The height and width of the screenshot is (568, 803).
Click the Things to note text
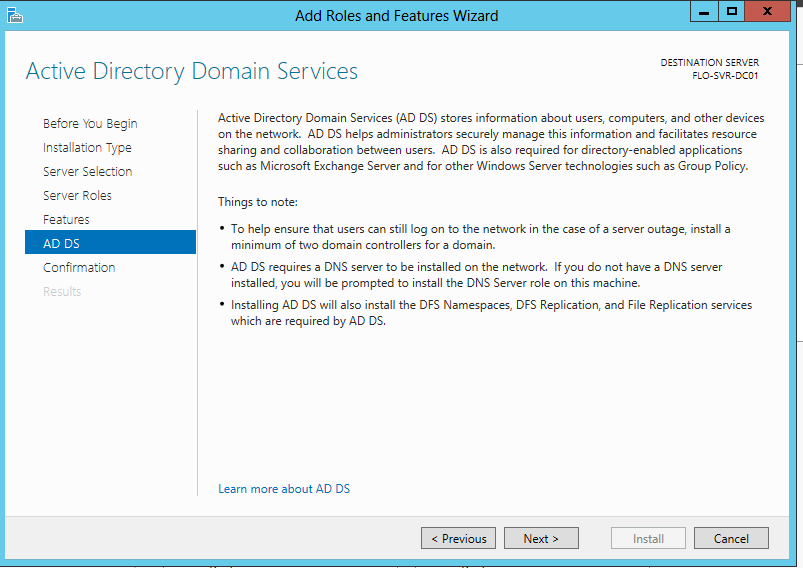coord(258,202)
